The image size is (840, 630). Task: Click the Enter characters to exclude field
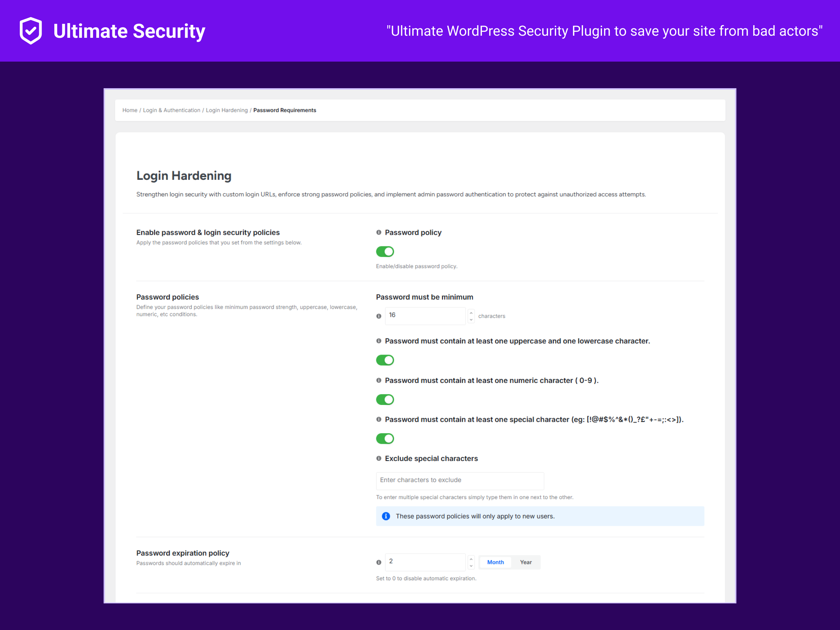460,481
